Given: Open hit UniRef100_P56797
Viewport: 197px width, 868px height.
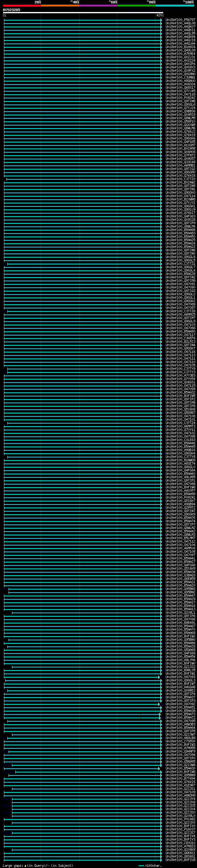Looking at the screenshot, I should (x=180, y=20).
